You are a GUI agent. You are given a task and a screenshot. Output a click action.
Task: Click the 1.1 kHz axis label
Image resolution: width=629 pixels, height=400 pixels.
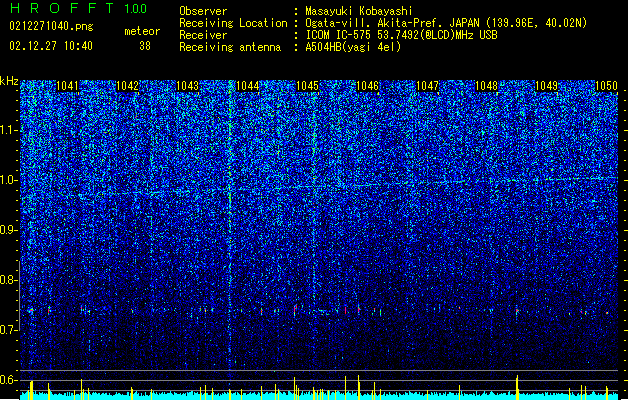pyautogui.click(x=8, y=130)
